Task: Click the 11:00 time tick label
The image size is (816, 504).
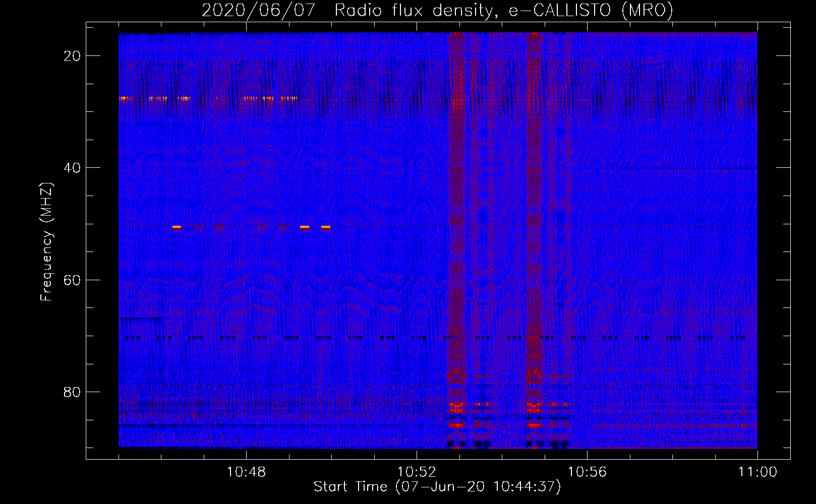Action: (x=757, y=472)
